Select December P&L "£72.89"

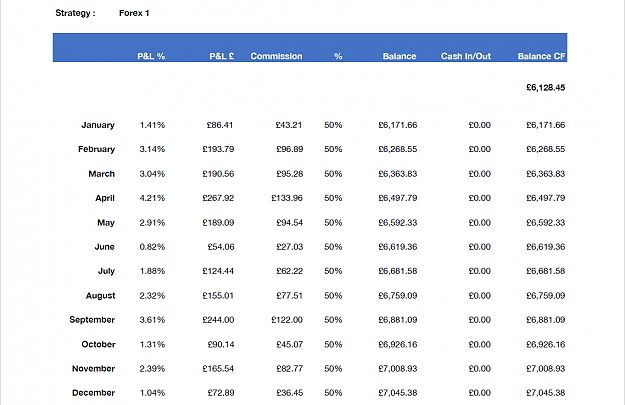221,393
